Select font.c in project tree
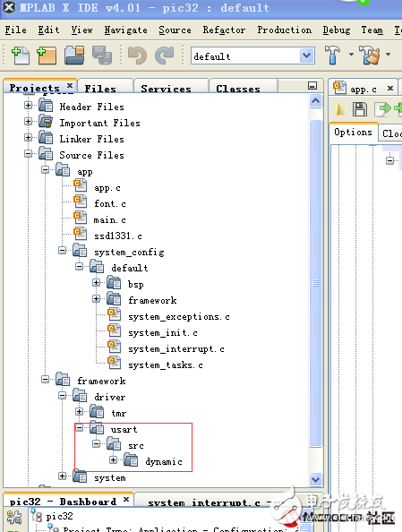 pyautogui.click(x=110, y=203)
